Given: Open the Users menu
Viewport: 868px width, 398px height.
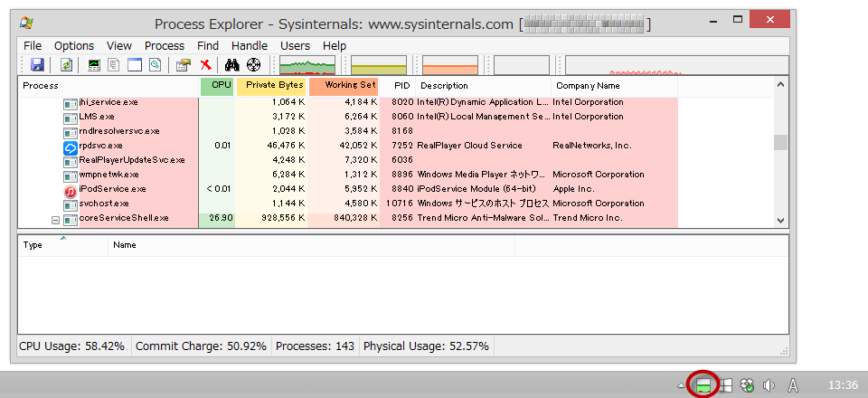Looking at the screenshot, I should [295, 46].
